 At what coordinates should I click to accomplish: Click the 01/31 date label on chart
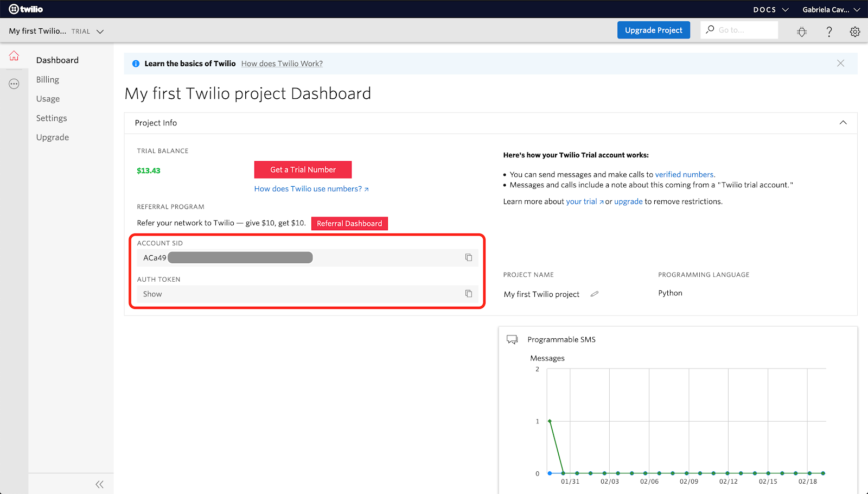coord(570,482)
